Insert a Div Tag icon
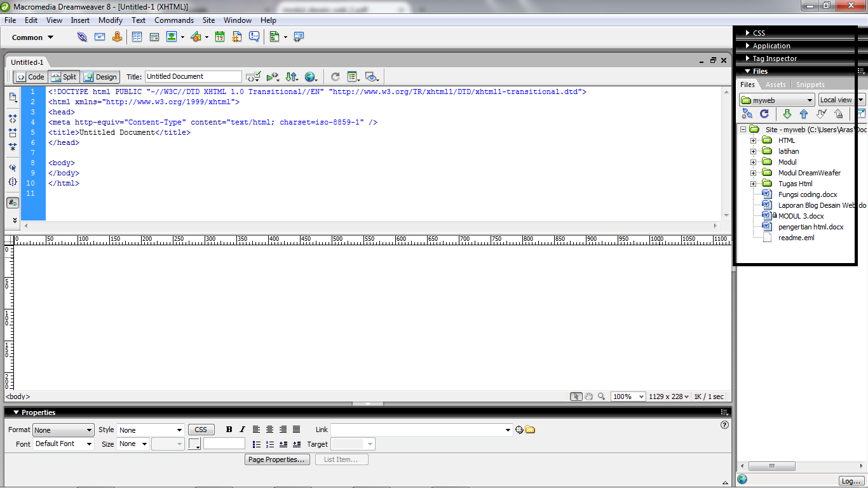This screenshot has height=488, width=868. pos(154,37)
